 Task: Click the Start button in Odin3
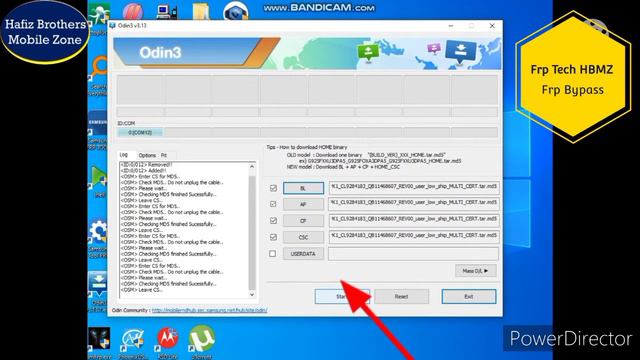click(x=342, y=296)
